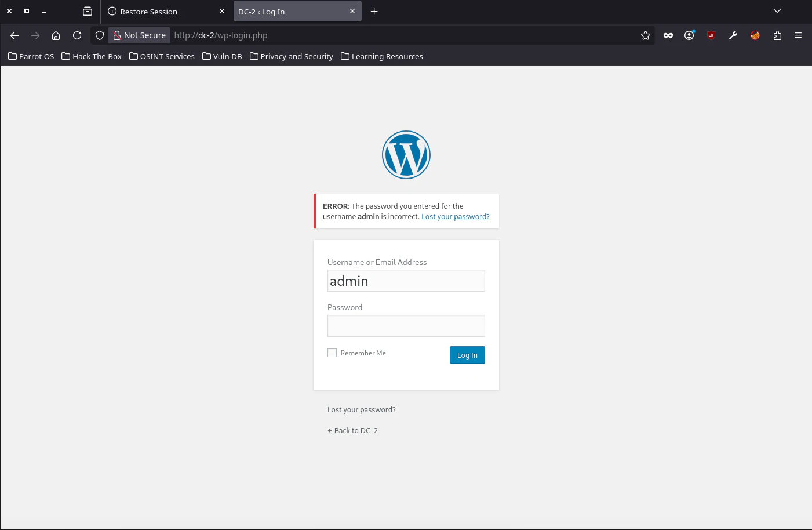Focus the Username or Email Address field

click(x=406, y=281)
